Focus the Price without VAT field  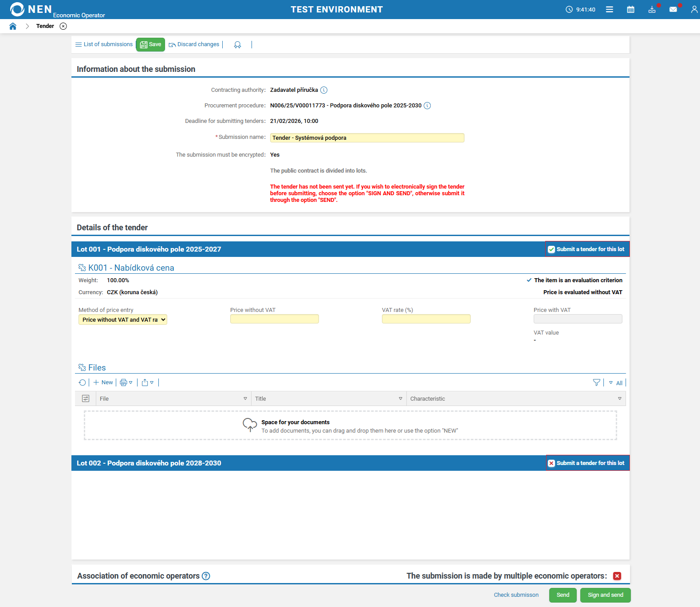(x=275, y=319)
